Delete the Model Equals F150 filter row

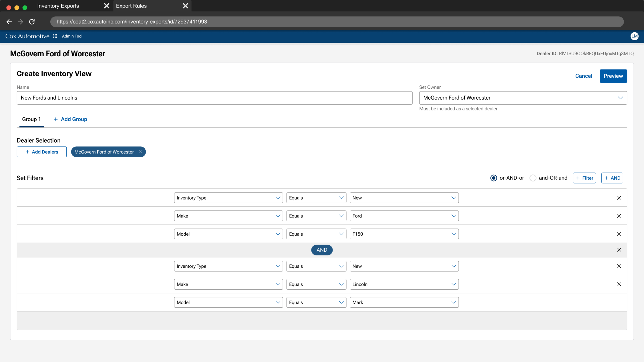pos(619,234)
